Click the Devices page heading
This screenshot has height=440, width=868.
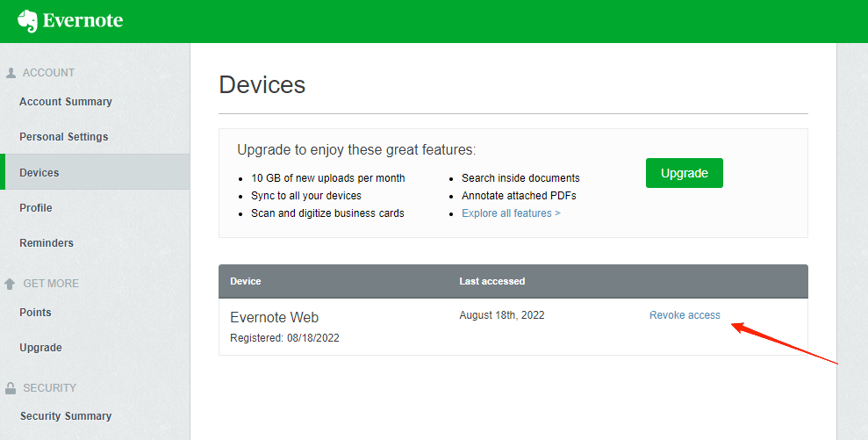coord(262,85)
